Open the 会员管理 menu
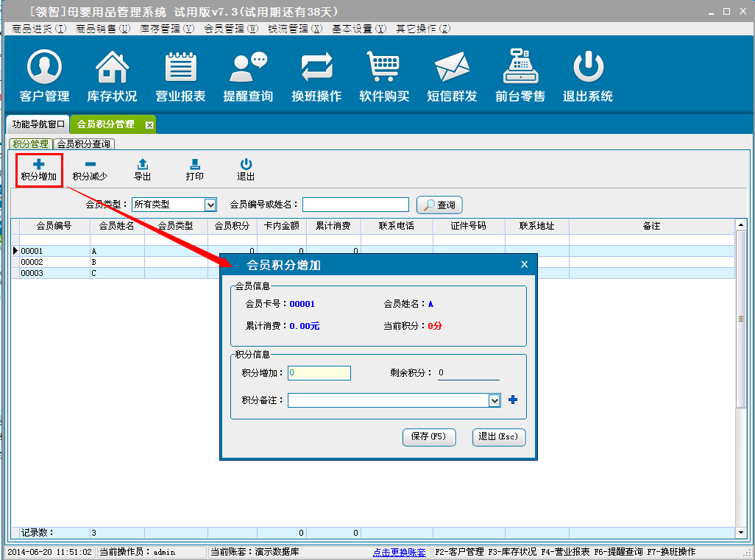The height and width of the screenshot is (560, 755). click(x=230, y=29)
